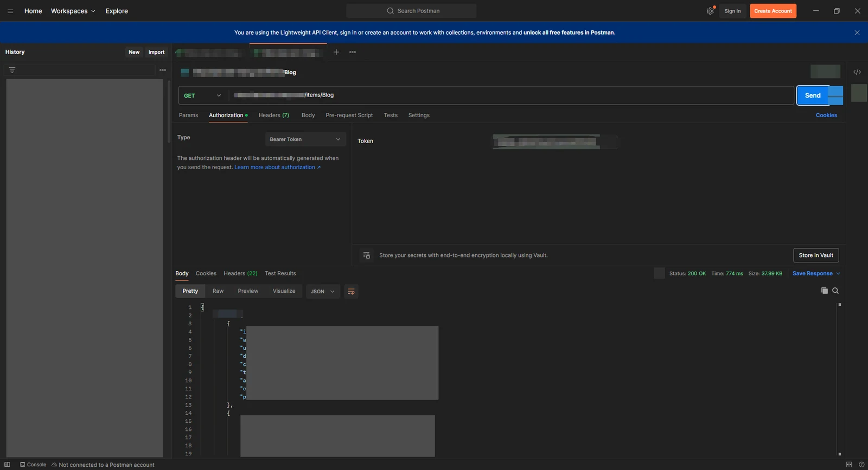
Task: Open the Tests tab
Action: point(391,115)
